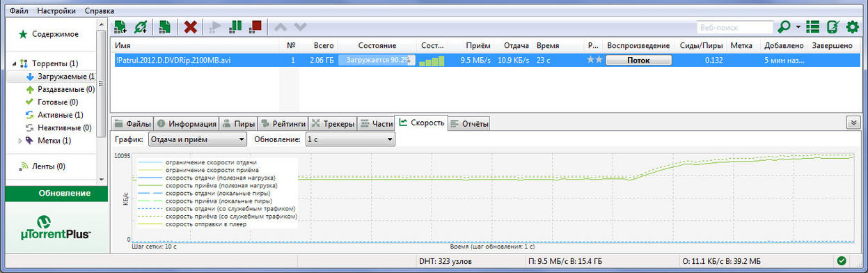
Task: Stop the torrent with red square icon
Action: [x=255, y=27]
